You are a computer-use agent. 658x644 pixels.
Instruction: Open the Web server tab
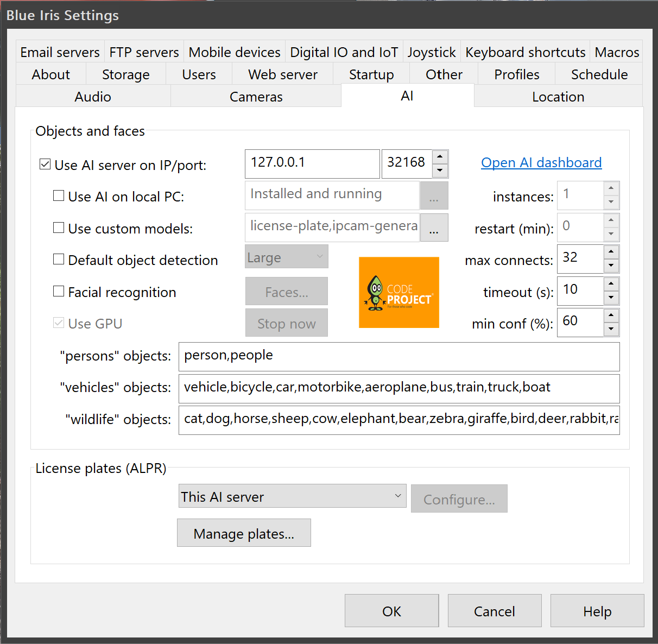(282, 74)
